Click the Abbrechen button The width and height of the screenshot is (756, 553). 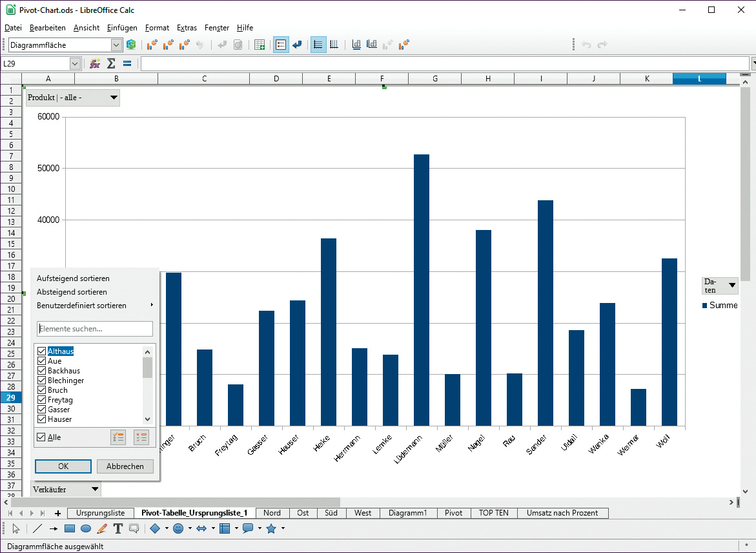tap(125, 466)
